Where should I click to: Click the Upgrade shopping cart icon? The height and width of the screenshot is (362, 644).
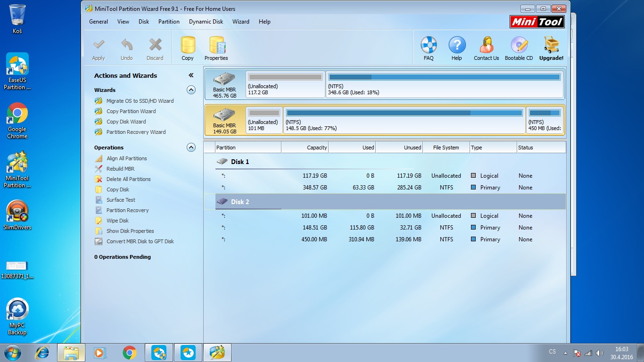551,48
